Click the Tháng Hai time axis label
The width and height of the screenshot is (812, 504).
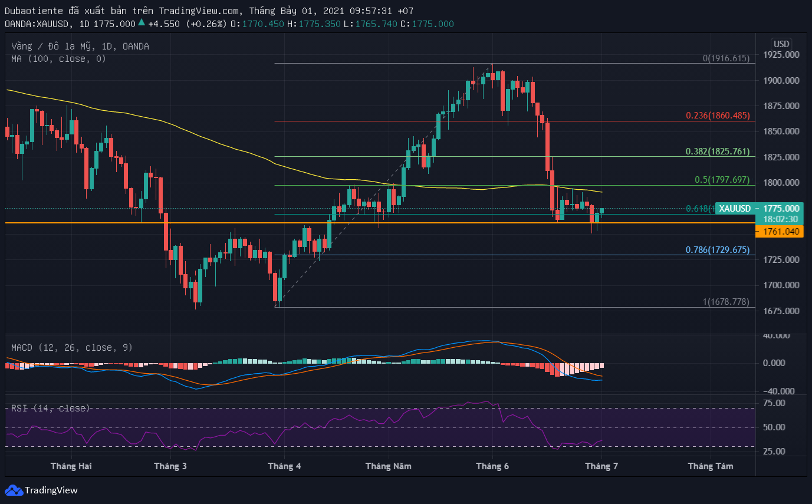point(71,466)
